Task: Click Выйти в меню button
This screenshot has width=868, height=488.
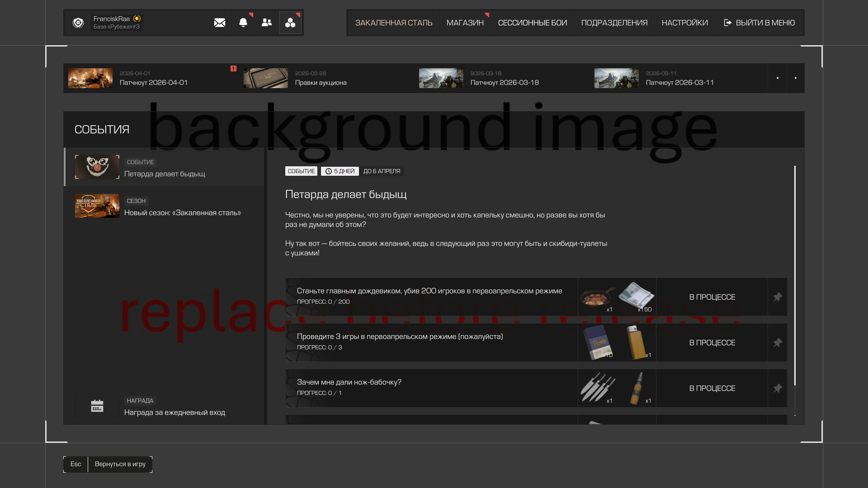Action: (x=759, y=23)
